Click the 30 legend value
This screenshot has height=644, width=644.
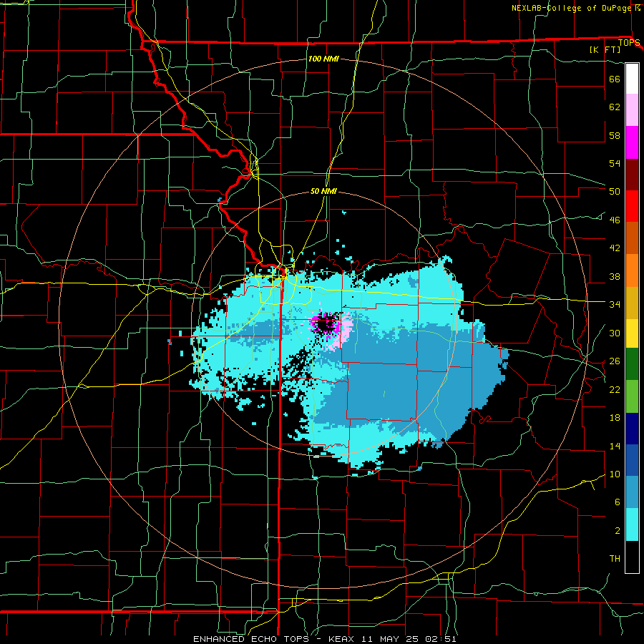click(x=615, y=333)
